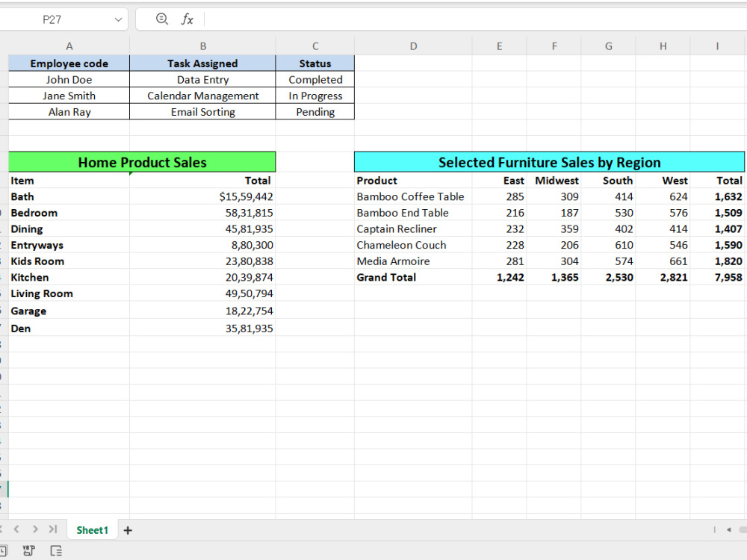Click the Kitchen item cell
Screen dimensions: 747x560
(x=69, y=277)
